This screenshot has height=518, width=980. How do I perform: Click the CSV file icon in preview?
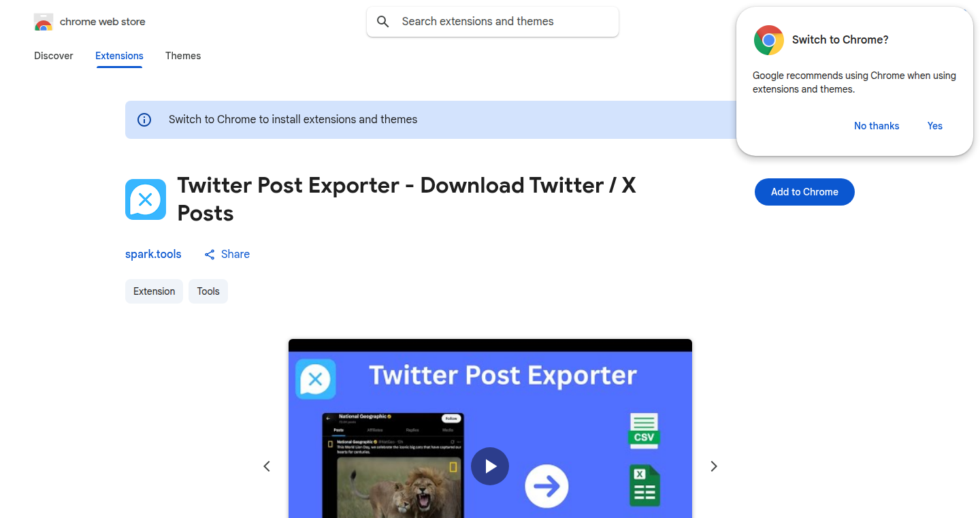644,431
